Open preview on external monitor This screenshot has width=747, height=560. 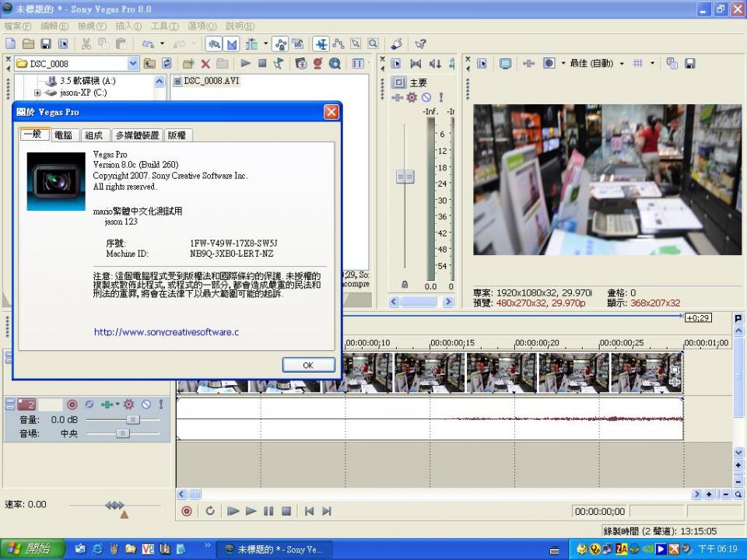(x=506, y=64)
